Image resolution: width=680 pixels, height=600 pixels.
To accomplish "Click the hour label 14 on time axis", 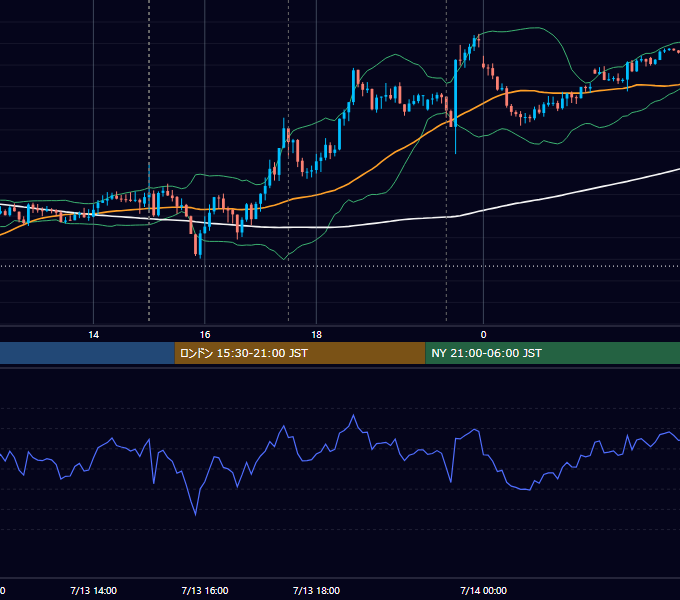I will pos(93,335).
